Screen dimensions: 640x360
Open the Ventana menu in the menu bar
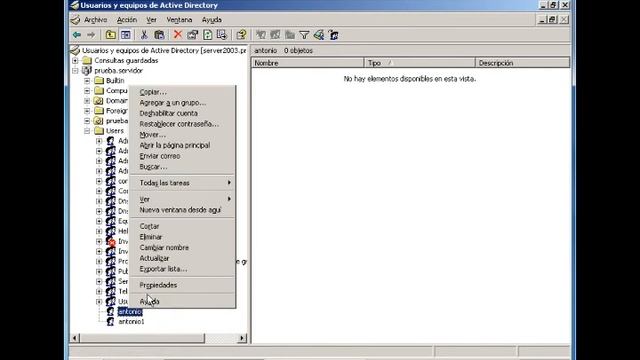179,20
